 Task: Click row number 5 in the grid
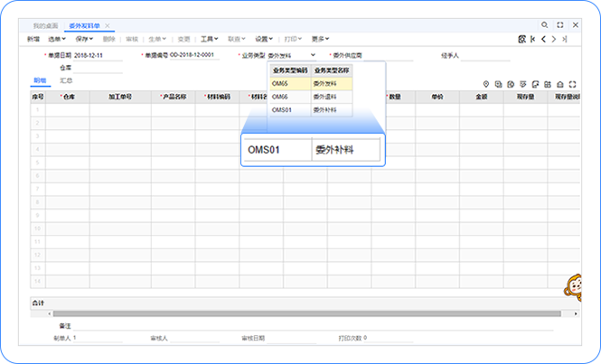tap(38, 163)
